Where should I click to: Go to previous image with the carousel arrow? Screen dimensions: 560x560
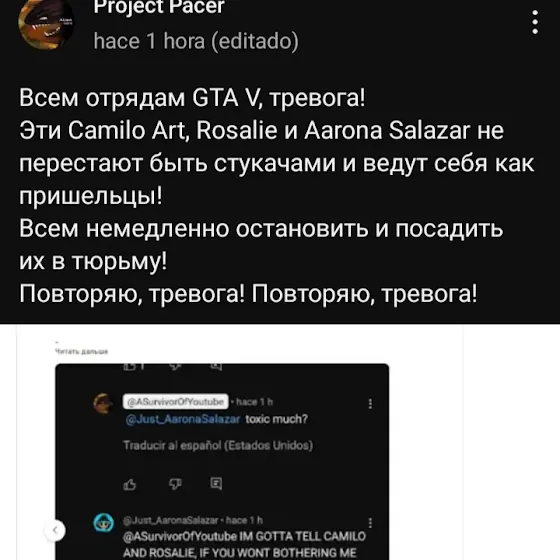[55, 530]
